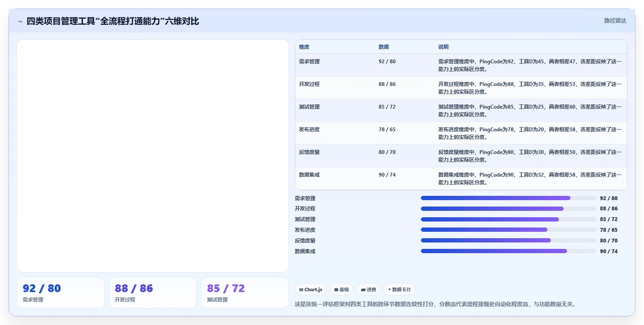This screenshot has height=325, width=644.
Task: Click the 92 / 80 需求管理 data card
Action: pyautogui.click(x=61, y=292)
